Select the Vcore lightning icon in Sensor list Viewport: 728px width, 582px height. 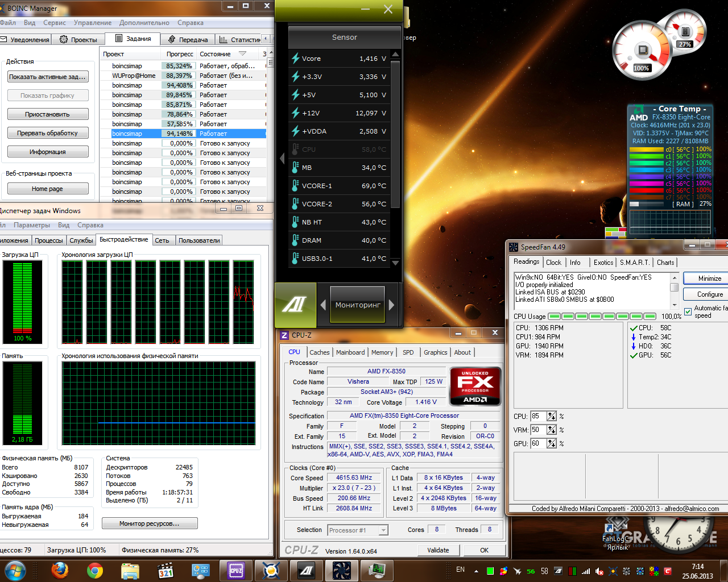(x=296, y=59)
